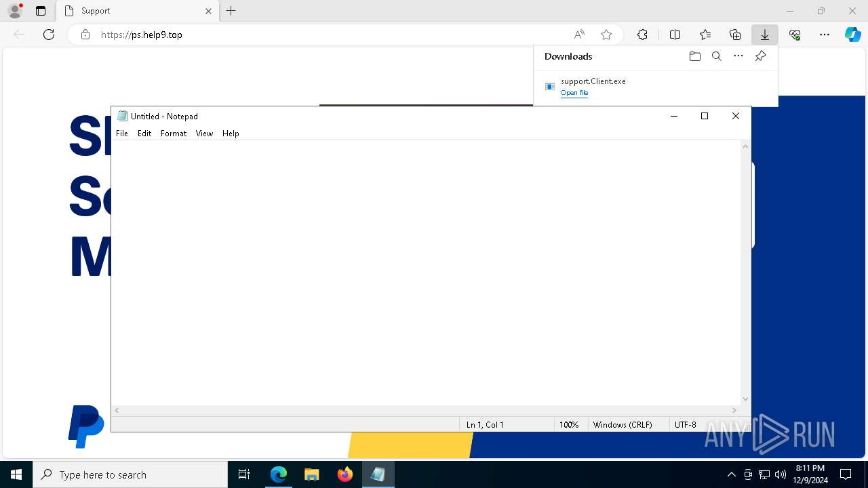Click Open file link for support.Client.exe
Screen dimensions: 868x488
point(574,93)
